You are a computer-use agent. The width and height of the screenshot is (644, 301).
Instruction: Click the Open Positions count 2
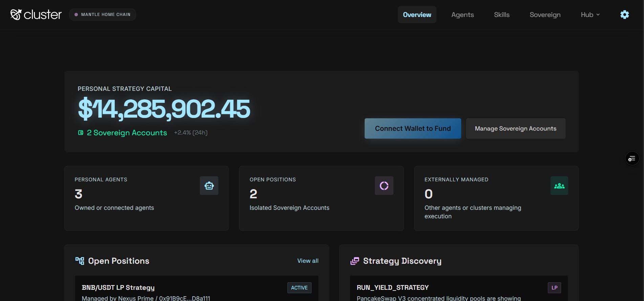(253, 194)
